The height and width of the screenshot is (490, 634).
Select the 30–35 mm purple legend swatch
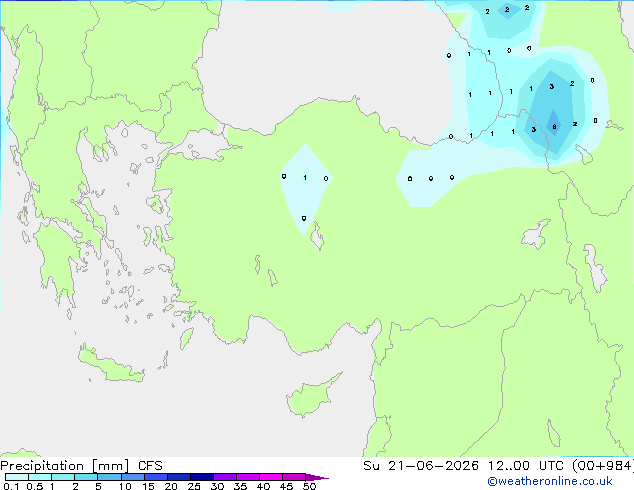pos(225,477)
